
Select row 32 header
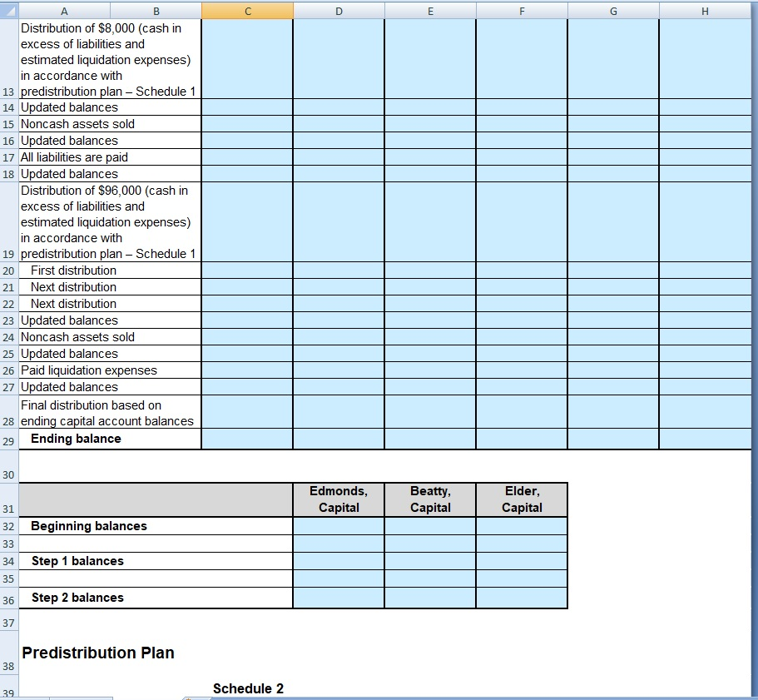coord(9,526)
